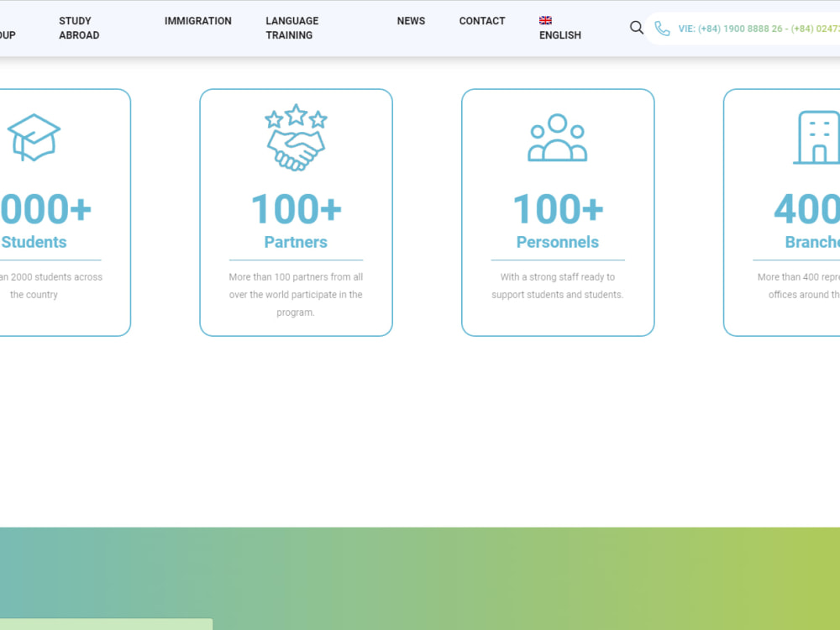Open the Contact page

482,21
